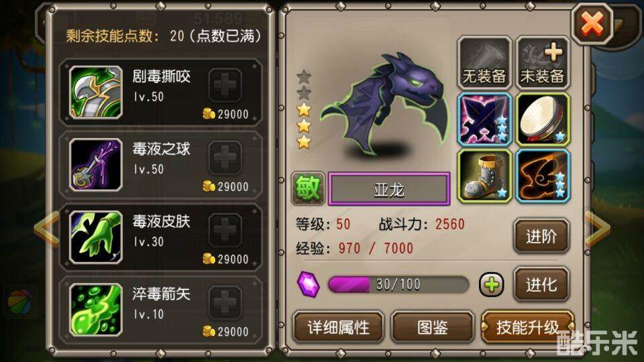Screen dimensions: 644x362
Task: Open the crossed blades equipment slot
Action: pyautogui.click(x=484, y=119)
